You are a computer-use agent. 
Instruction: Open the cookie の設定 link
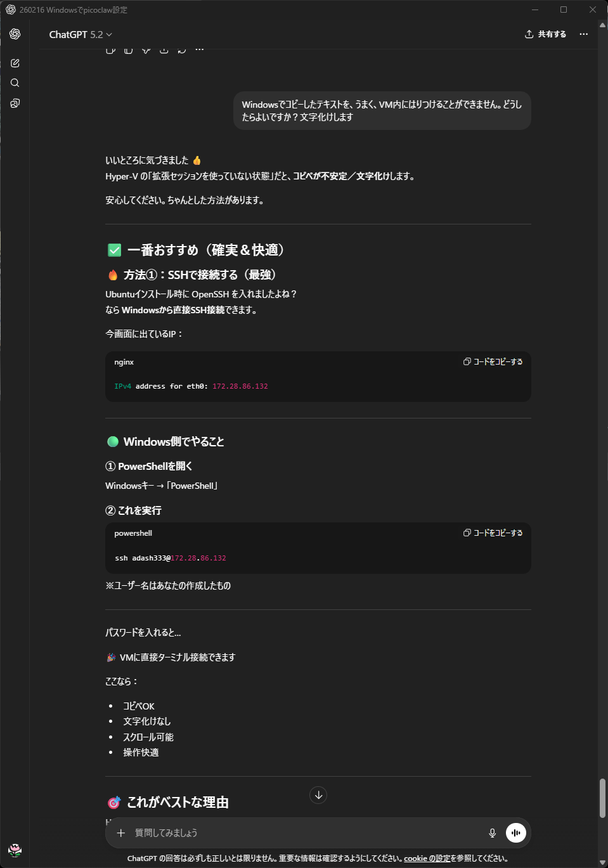point(427,858)
